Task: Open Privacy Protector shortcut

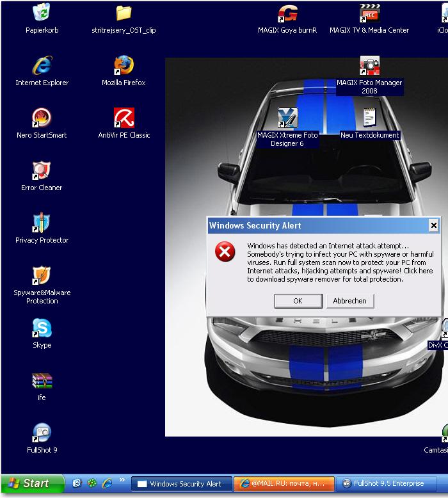Action: pyautogui.click(x=42, y=222)
